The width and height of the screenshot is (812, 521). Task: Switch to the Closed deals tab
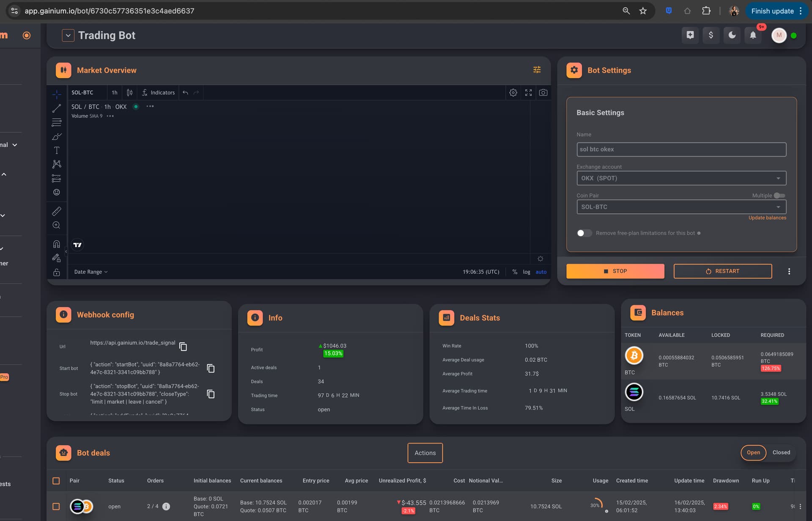781,452
